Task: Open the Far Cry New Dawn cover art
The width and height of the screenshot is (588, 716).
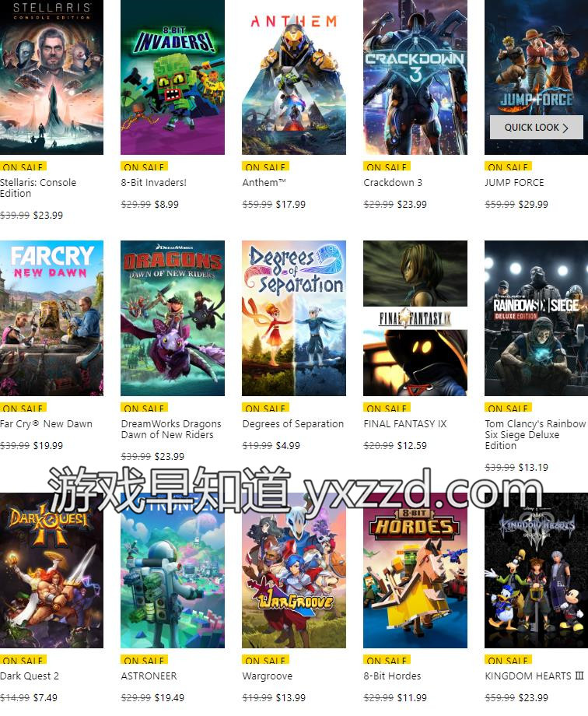Action: click(x=51, y=318)
